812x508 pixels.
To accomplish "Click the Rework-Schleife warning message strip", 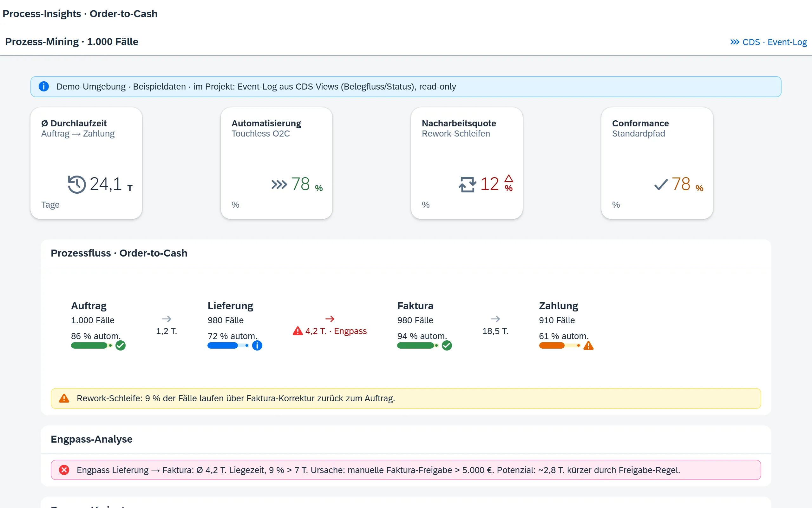I will 406,398.
